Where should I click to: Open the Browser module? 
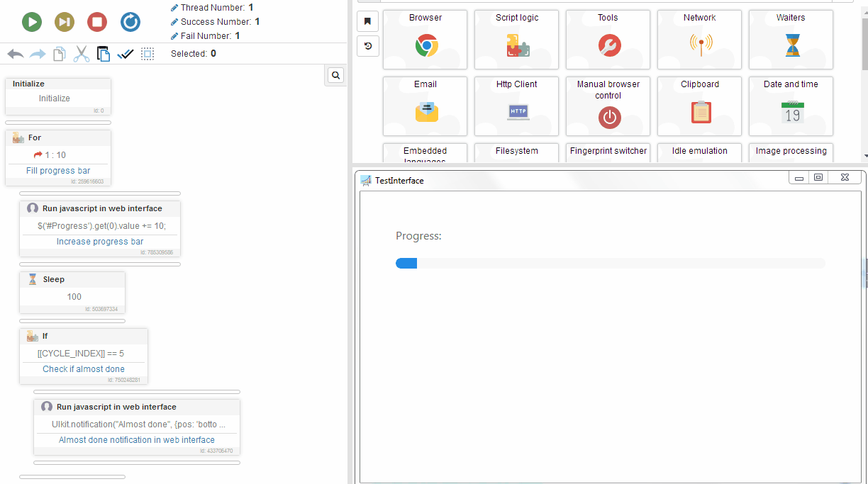[x=425, y=40]
